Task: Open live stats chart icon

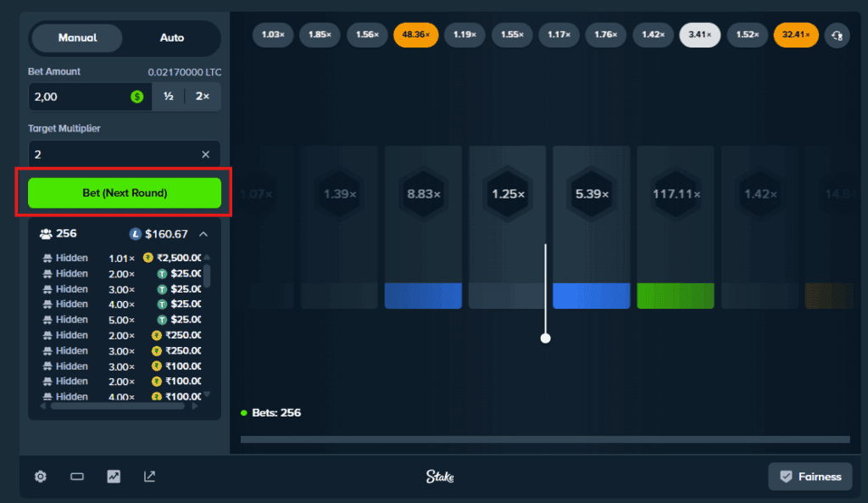Action: coord(114,477)
